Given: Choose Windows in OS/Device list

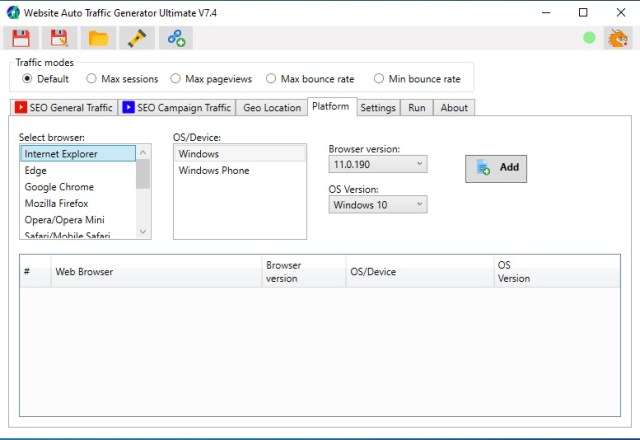Looking at the screenshot, I should pyautogui.click(x=240, y=154).
